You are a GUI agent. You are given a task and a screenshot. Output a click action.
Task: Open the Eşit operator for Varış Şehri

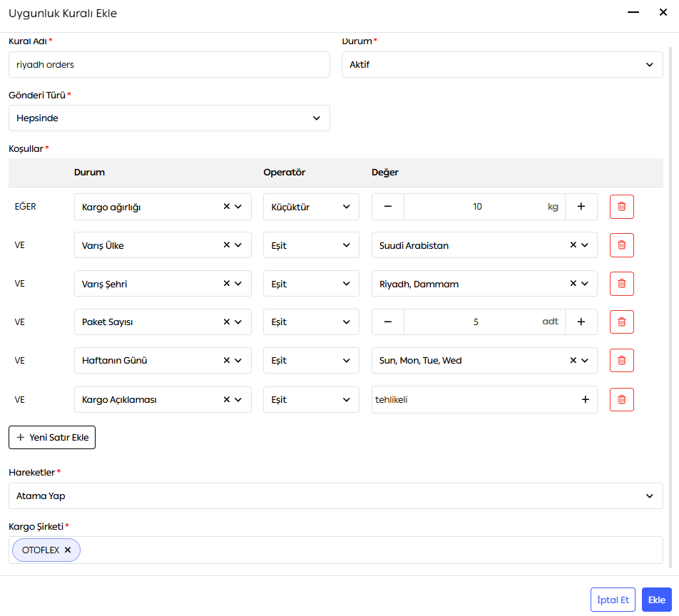(312, 284)
